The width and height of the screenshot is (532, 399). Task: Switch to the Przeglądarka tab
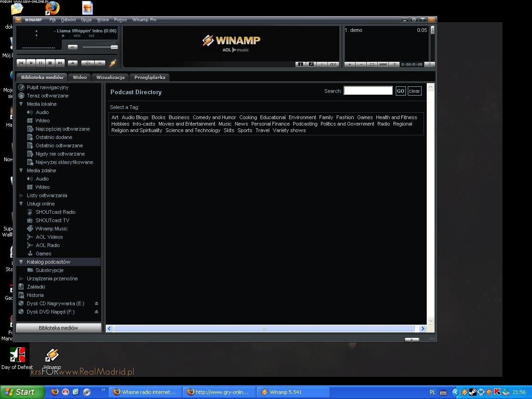pyautogui.click(x=150, y=78)
